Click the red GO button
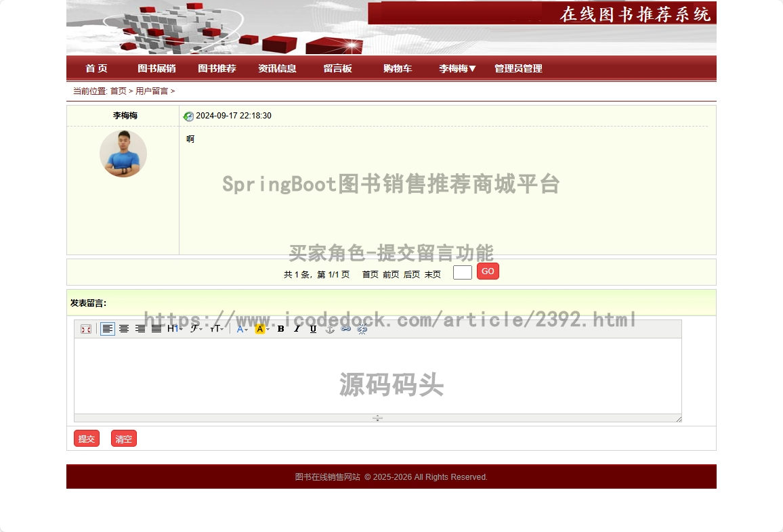783x532 pixels. (488, 271)
